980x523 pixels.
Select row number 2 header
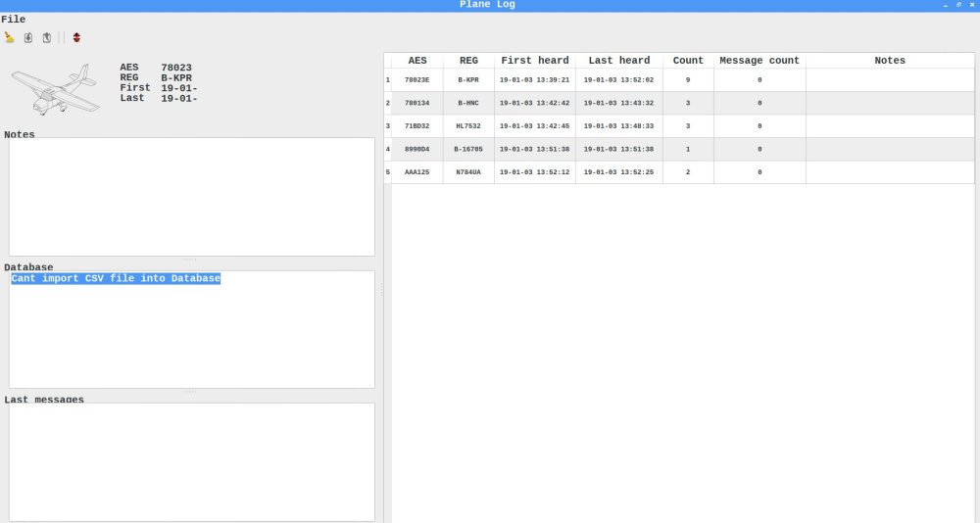(387, 103)
